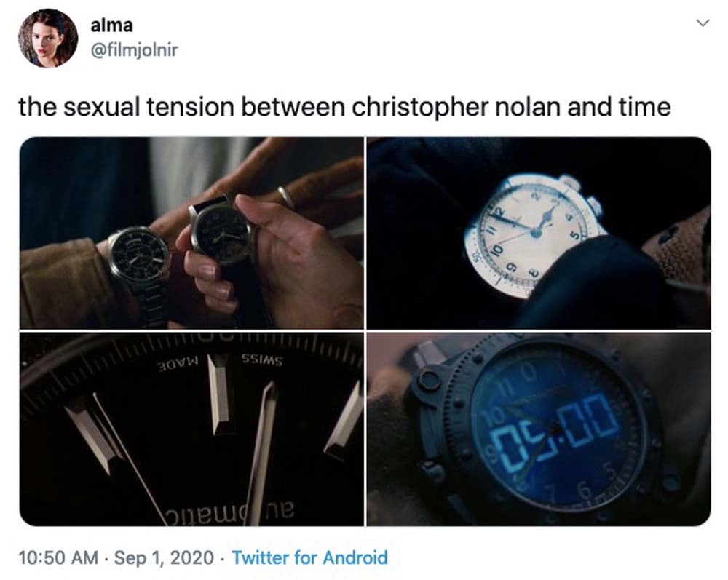Open the Twitter for Android source link

click(309, 557)
